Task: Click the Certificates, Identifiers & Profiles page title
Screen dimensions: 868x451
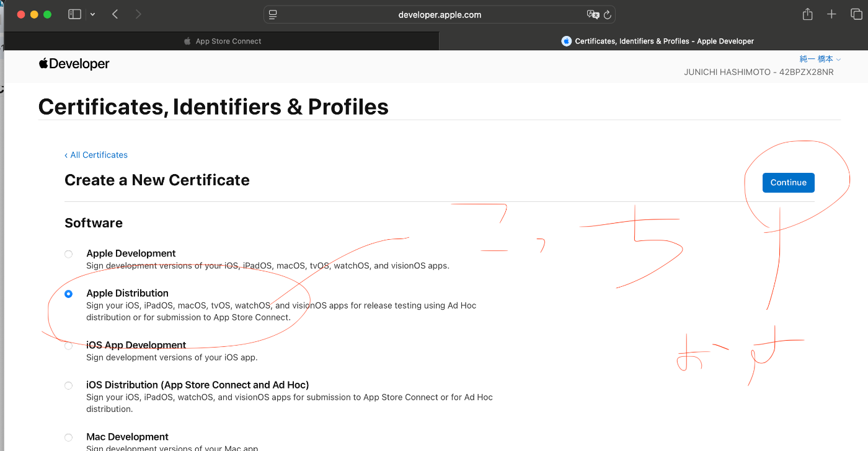Action: coord(213,107)
